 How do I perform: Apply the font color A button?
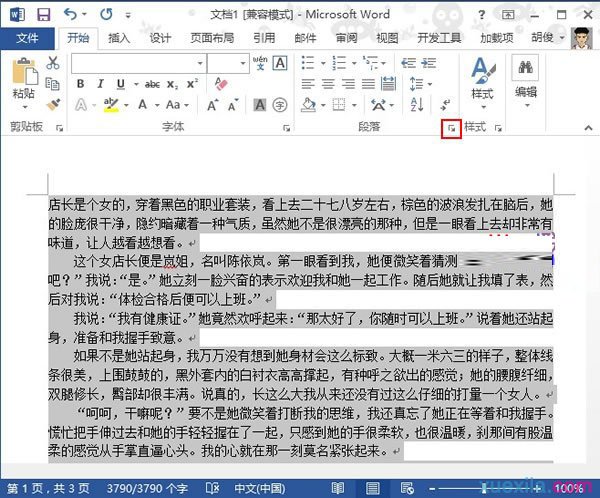(143, 104)
